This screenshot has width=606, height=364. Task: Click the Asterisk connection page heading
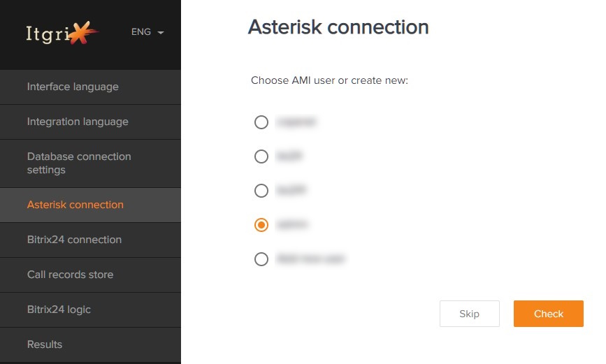[338, 27]
